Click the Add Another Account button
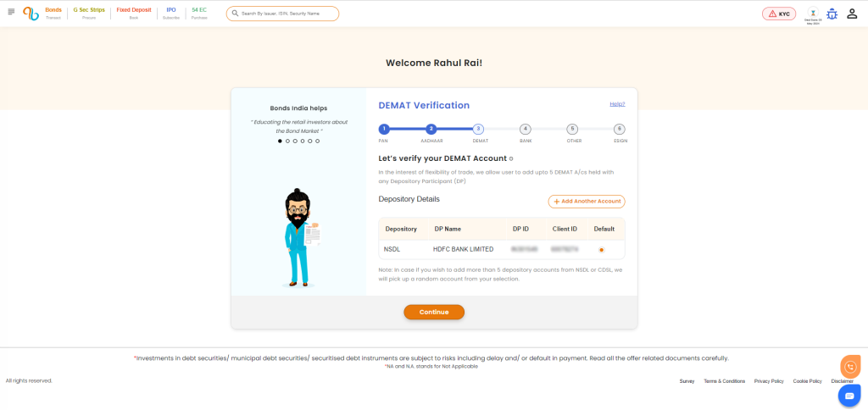 click(x=586, y=202)
